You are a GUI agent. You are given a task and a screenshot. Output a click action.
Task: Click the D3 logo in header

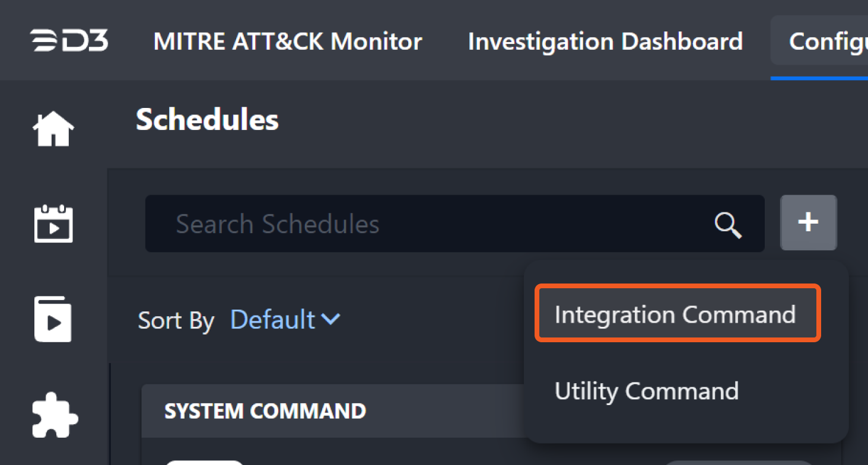coord(69,41)
